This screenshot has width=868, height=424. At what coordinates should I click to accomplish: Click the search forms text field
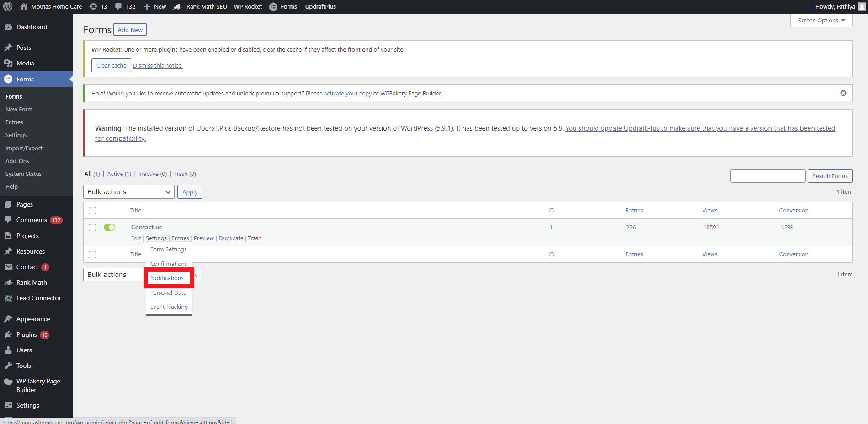pyautogui.click(x=767, y=176)
